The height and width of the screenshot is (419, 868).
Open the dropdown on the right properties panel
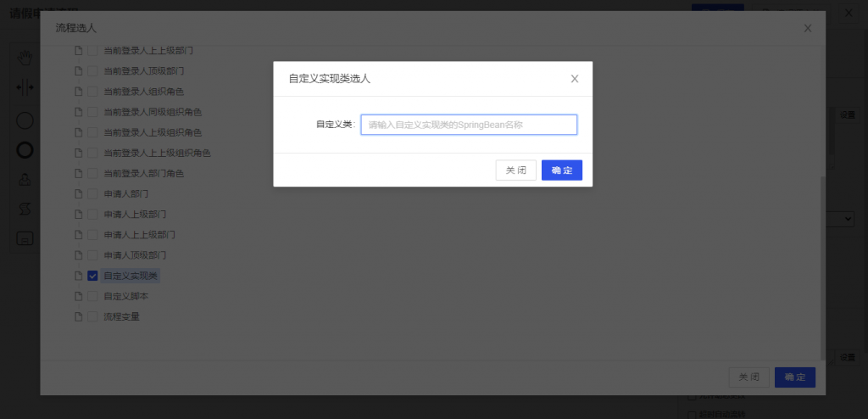pos(846,219)
